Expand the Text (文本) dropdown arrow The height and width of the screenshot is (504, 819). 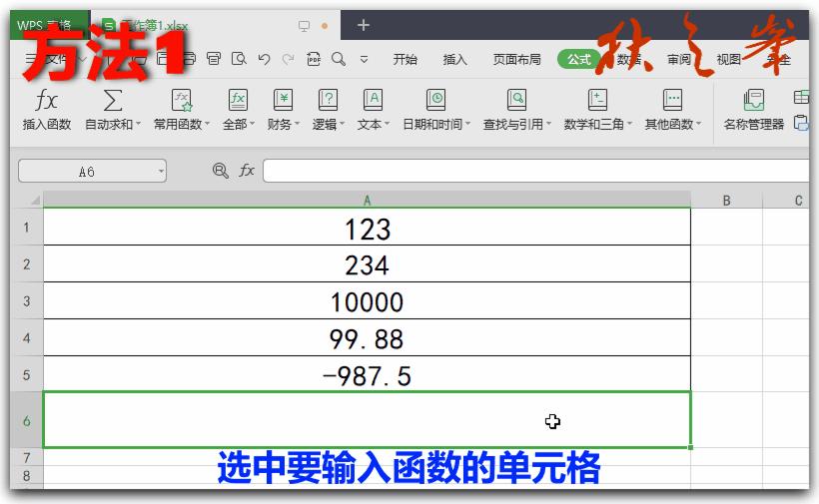coord(388,124)
